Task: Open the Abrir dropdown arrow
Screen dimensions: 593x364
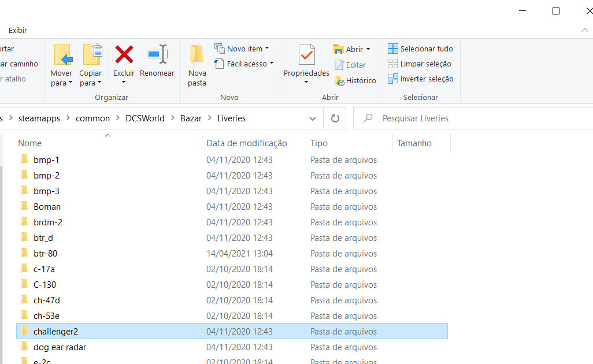Action: [x=368, y=49]
